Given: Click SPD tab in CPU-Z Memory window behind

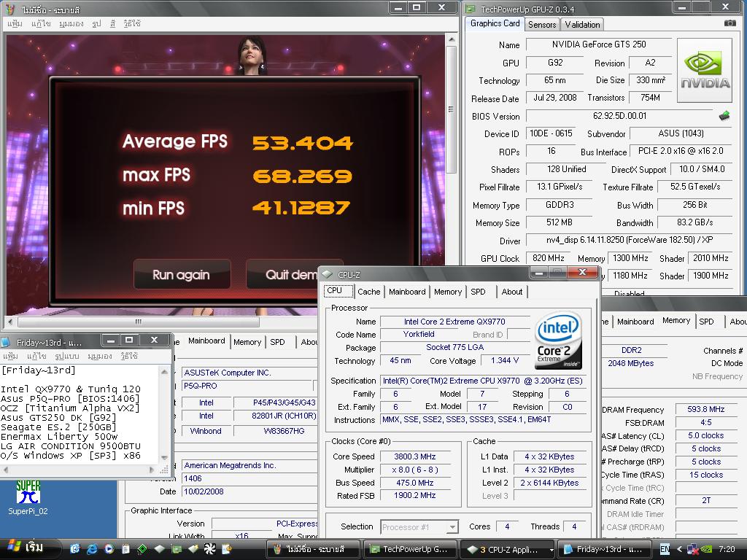Looking at the screenshot, I should pos(706,322).
